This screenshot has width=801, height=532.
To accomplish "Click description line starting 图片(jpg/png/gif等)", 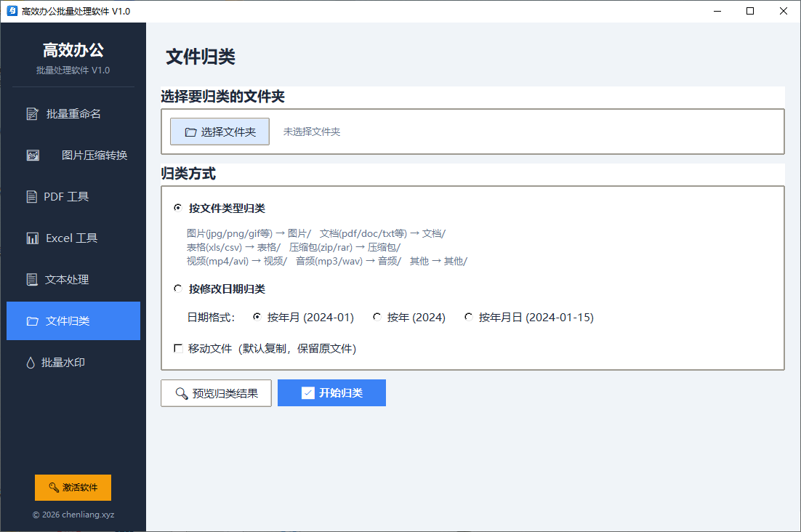I will pyautogui.click(x=315, y=233).
